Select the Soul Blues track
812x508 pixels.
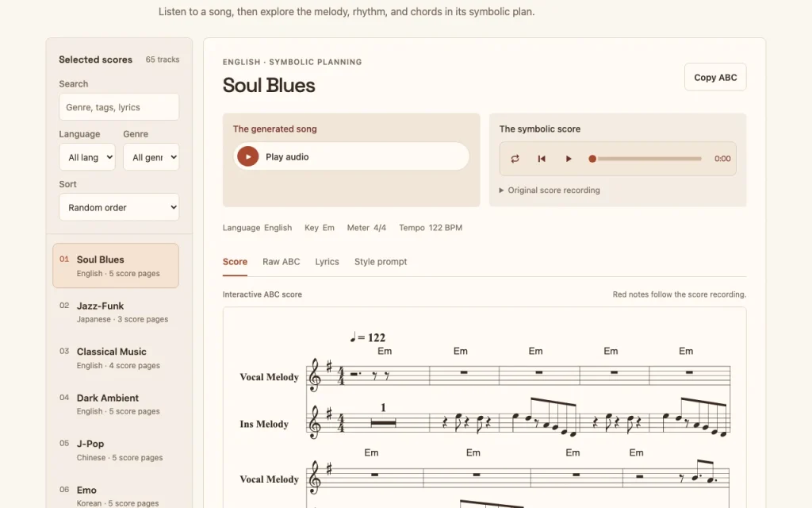116,265
